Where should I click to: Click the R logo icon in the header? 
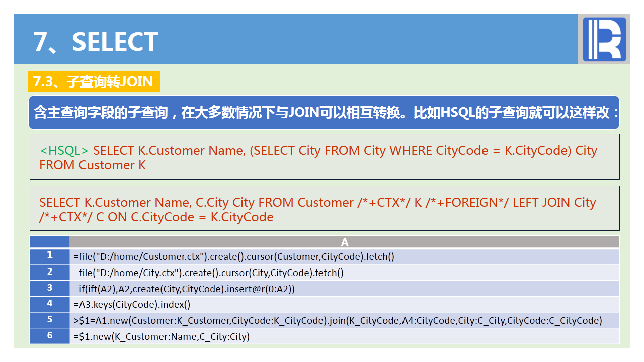point(604,39)
